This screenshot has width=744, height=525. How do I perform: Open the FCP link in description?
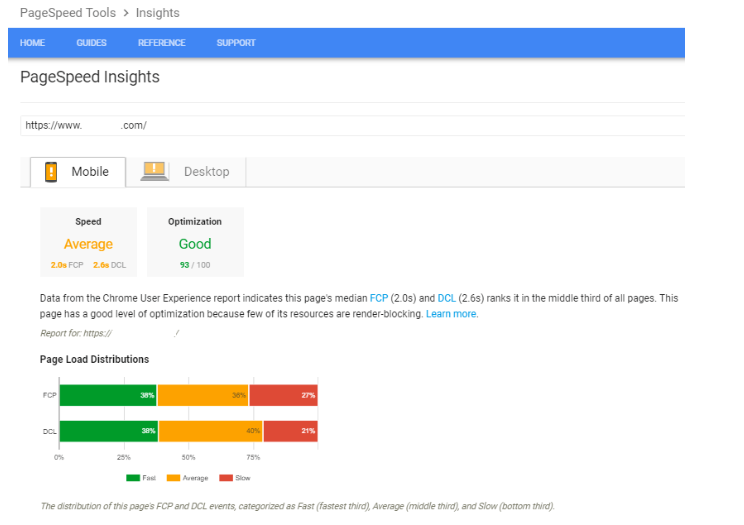tap(379, 298)
